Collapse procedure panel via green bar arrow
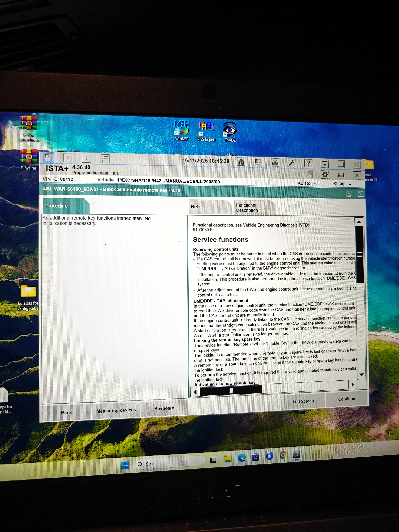This screenshot has width=399, height=532. [x=348, y=194]
